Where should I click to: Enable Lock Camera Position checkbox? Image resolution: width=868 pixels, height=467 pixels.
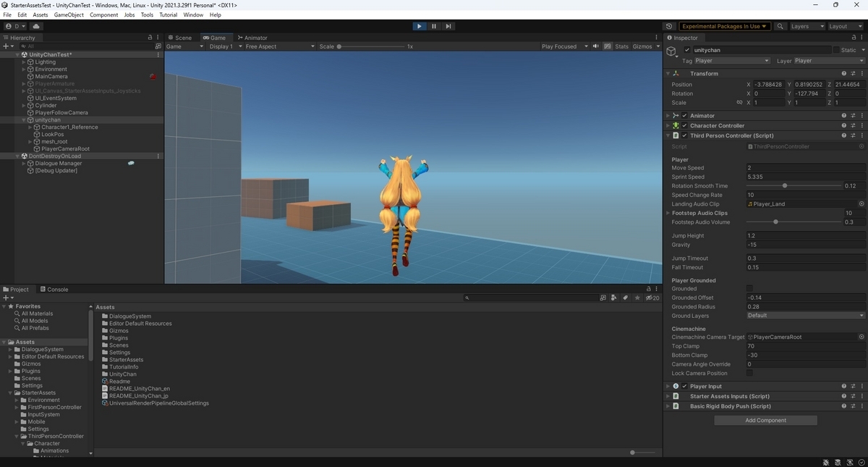coord(749,374)
